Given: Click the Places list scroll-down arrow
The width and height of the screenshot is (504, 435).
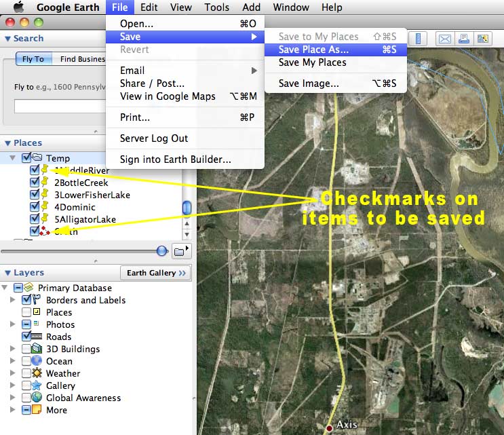Looking at the screenshot, I should (x=187, y=235).
